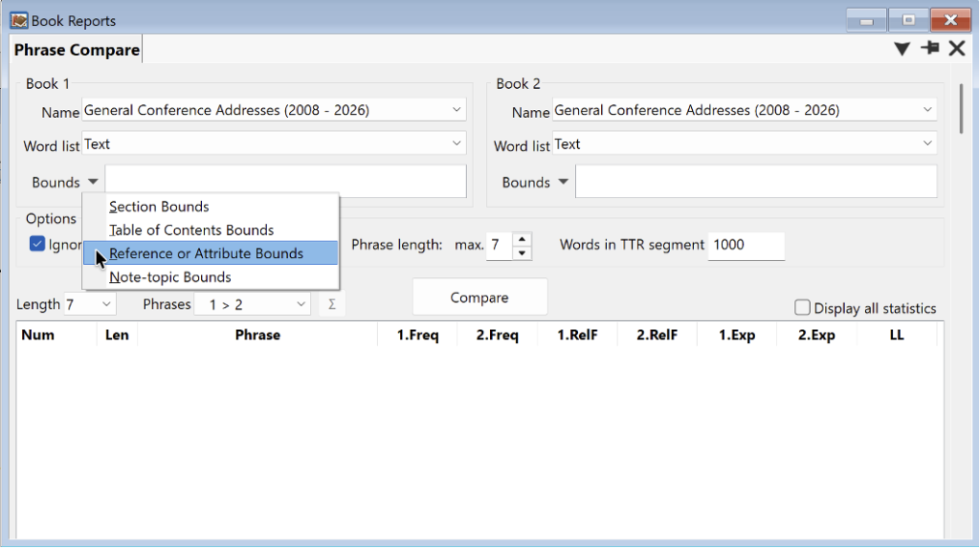Expand Book 1 Bounds arrow menu
Viewport: 980px width, 548px height.
tap(93, 182)
